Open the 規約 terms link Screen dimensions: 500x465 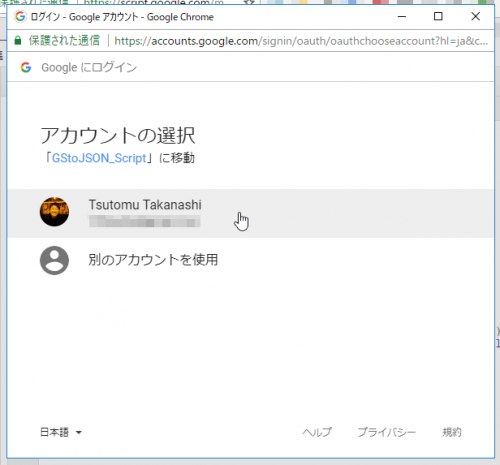click(x=452, y=432)
